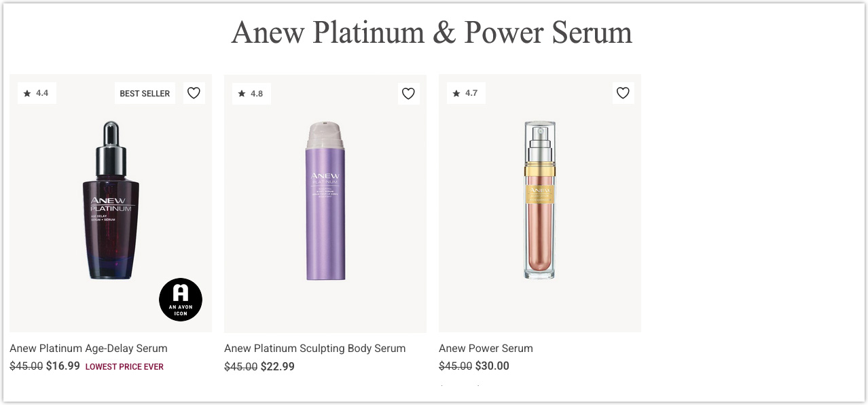Select the LOWEST PRICE EVER tag

click(x=124, y=366)
